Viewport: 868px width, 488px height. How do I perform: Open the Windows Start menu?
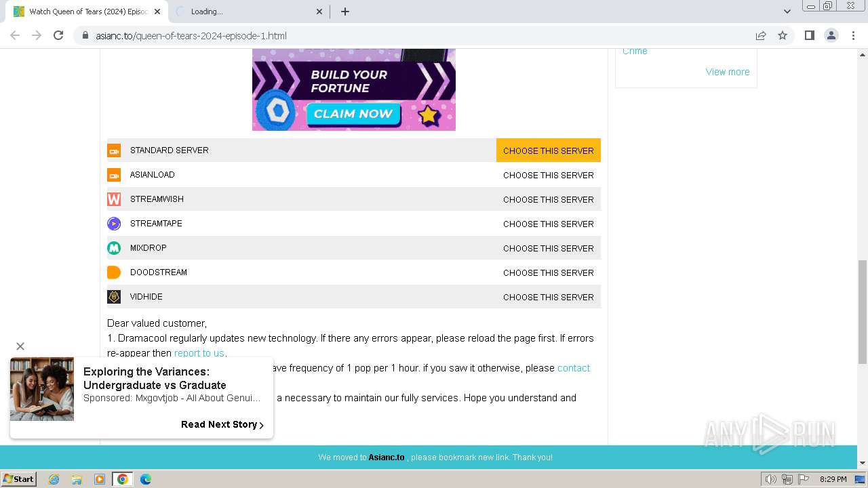click(19, 479)
